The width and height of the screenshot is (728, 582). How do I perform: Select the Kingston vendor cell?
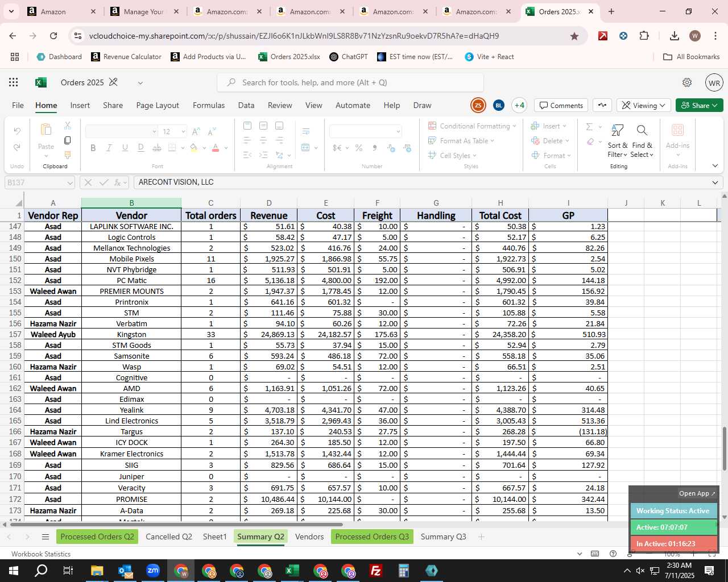[131, 334]
